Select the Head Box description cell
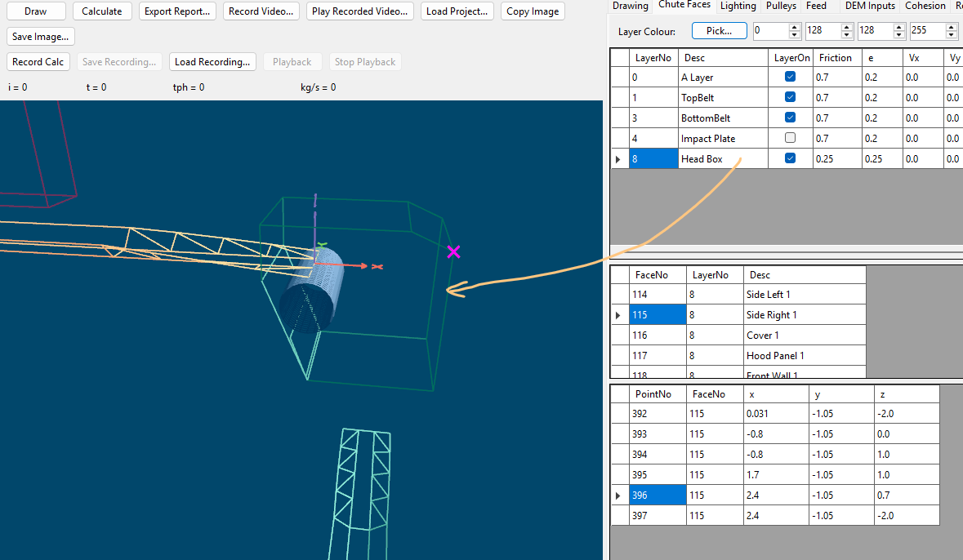This screenshot has width=963, height=560. click(x=723, y=159)
